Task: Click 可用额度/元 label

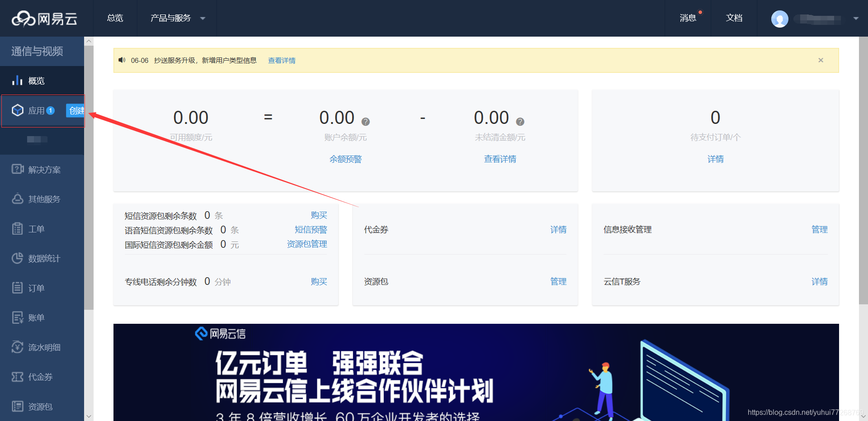Action: [x=191, y=137]
